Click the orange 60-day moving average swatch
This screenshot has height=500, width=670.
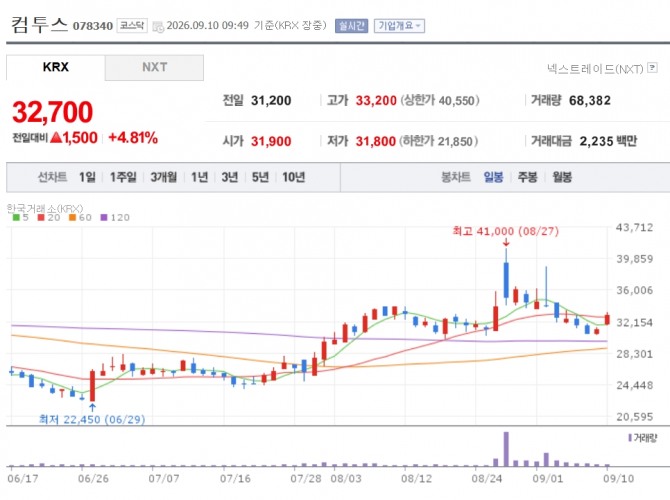(x=73, y=218)
